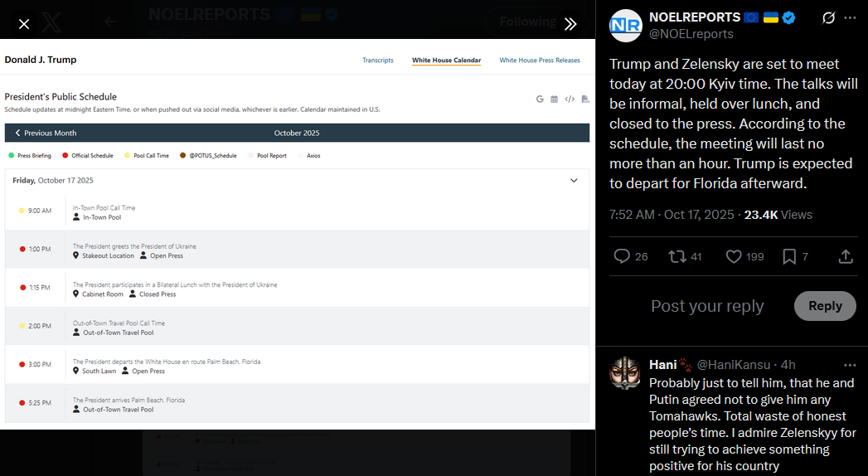
Task: Click the Bilateral Lunch event at 1:15 PM
Action: tap(175, 284)
